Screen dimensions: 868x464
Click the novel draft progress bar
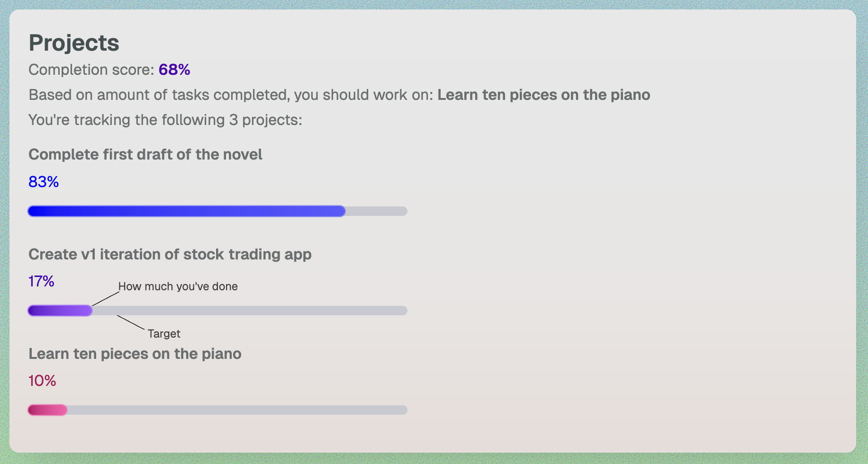217,211
